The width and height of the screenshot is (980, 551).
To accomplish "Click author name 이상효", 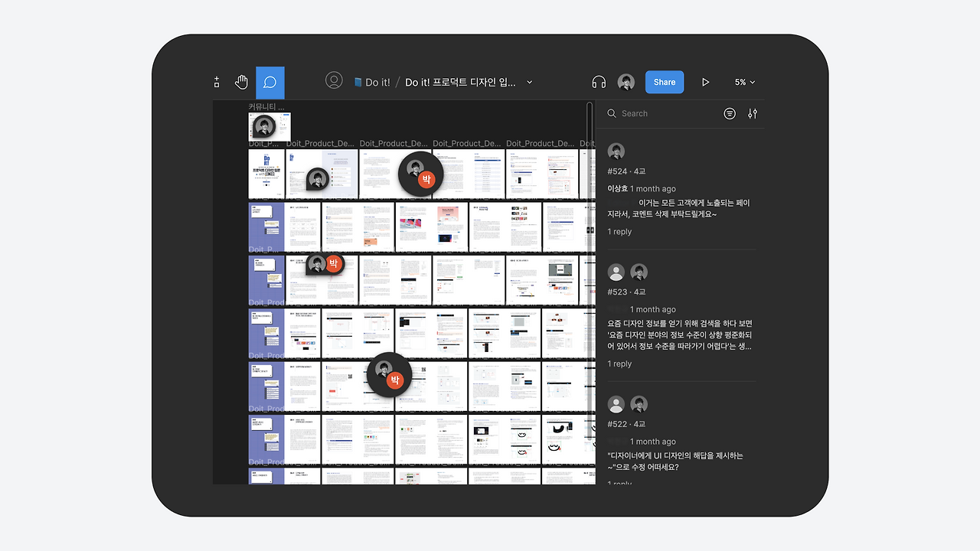I will click(617, 189).
